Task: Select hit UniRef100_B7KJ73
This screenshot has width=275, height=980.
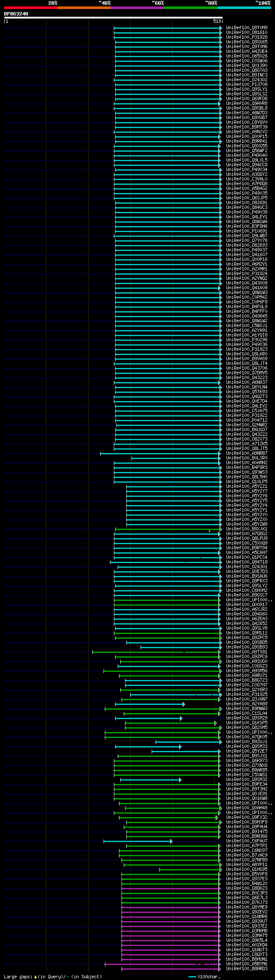Action: [x=247, y=903]
